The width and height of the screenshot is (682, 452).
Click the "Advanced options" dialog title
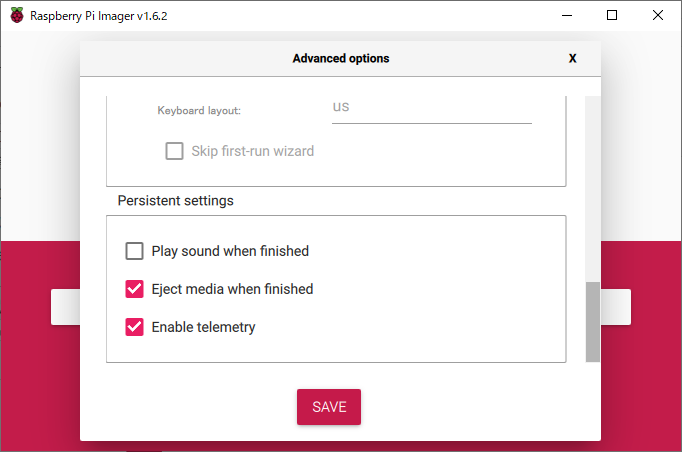point(341,58)
